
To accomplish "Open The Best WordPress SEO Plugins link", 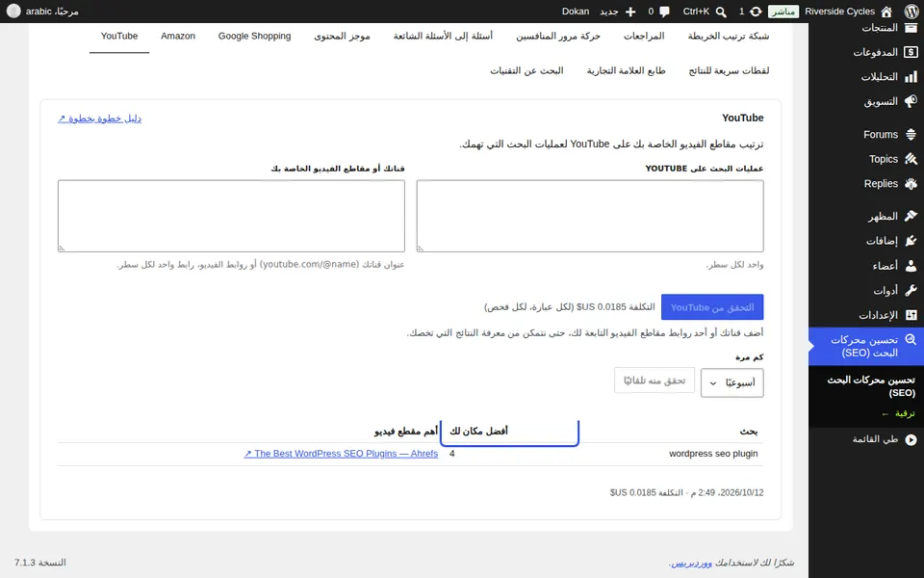I will click(x=341, y=454).
